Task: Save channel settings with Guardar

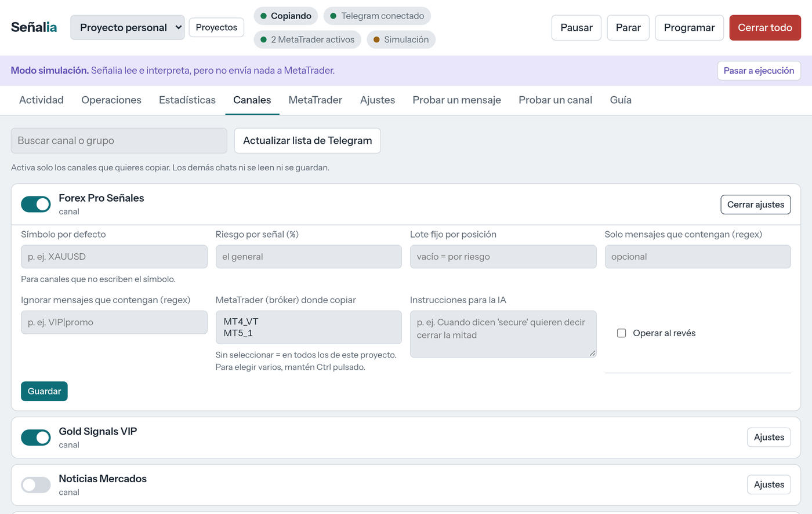Action: (x=44, y=391)
